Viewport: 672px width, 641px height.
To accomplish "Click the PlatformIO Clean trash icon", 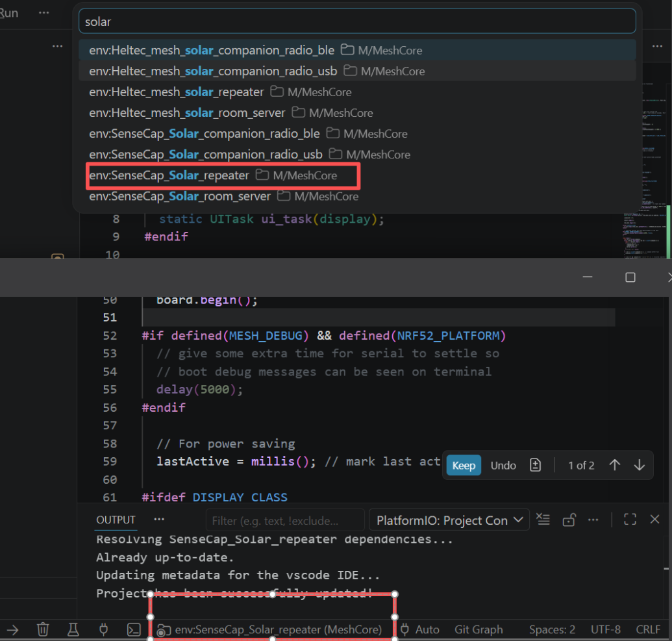I will pyautogui.click(x=43, y=629).
